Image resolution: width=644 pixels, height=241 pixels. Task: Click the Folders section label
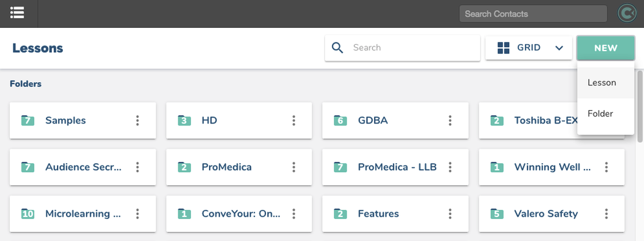point(26,84)
